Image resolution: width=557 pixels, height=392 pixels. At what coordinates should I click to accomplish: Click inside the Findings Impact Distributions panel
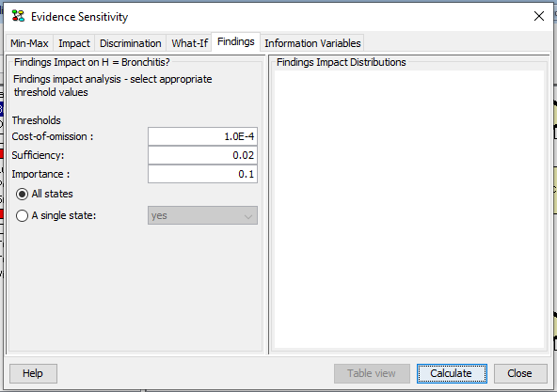[x=409, y=209]
